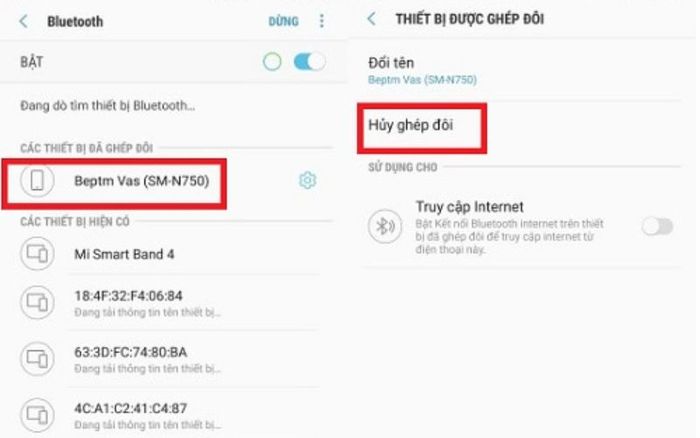The height and width of the screenshot is (438, 700).
Task: Tap icon beside 63:3D:FC:74:80:BA device
Action: coord(37,359)
